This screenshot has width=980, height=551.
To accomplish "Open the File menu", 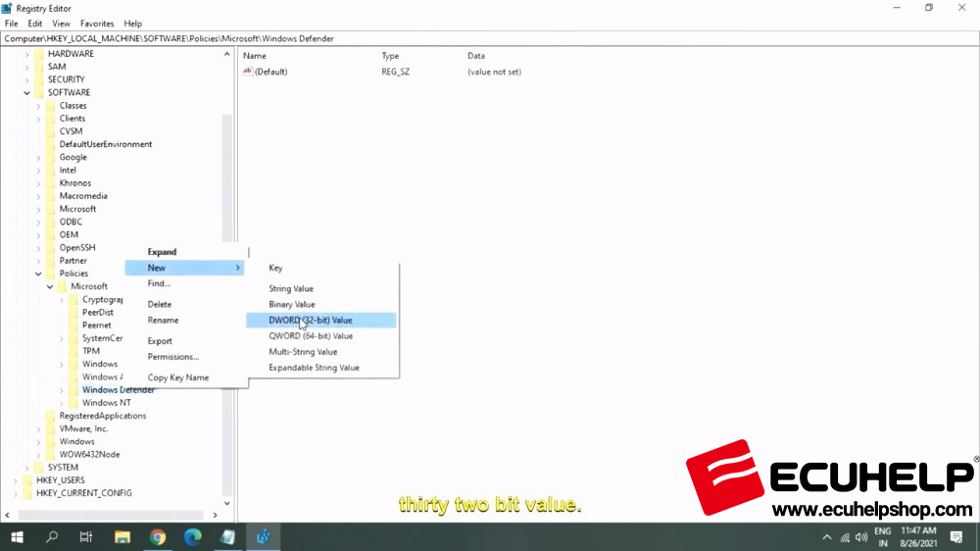I will coord(11,24).
